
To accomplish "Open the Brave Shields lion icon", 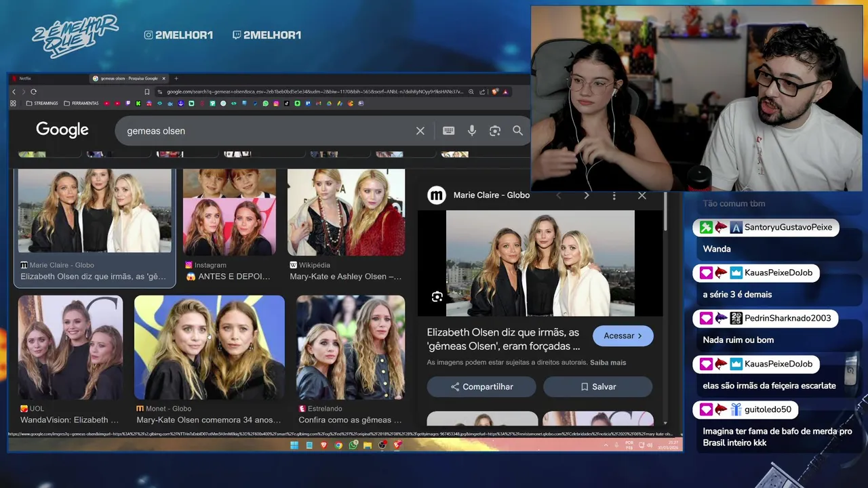I will tap(494, 91).
